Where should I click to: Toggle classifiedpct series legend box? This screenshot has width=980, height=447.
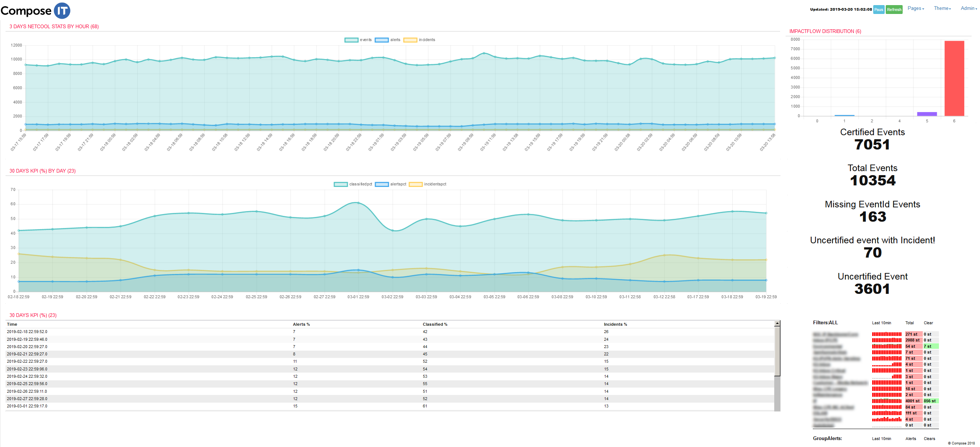tap(340, 184)
